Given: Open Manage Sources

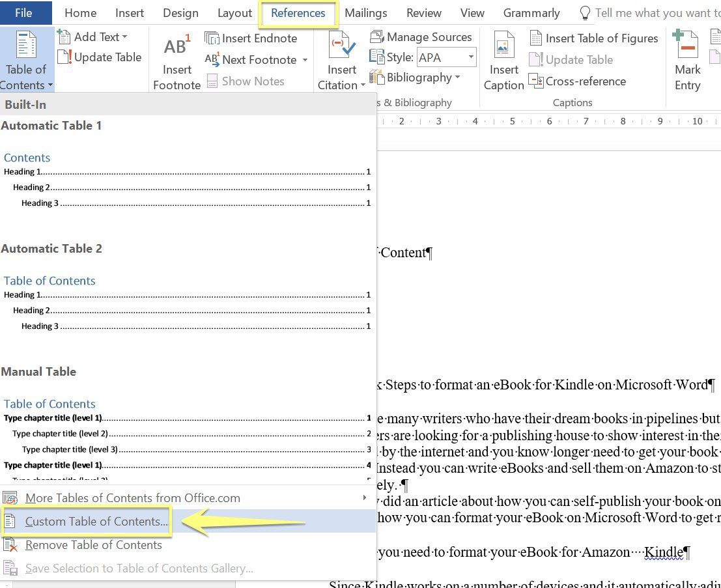Looking at the screenshot, I should click(421, 37).
